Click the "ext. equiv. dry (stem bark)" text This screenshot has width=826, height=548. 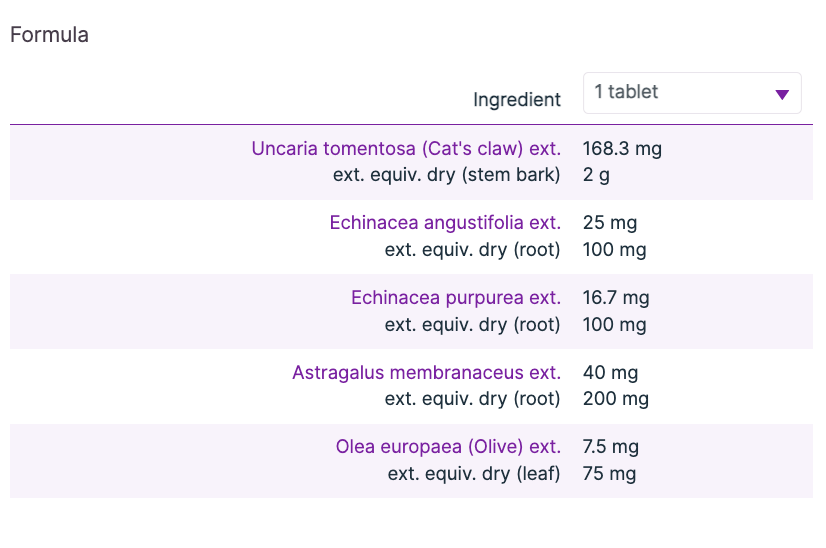click(446, 175)
